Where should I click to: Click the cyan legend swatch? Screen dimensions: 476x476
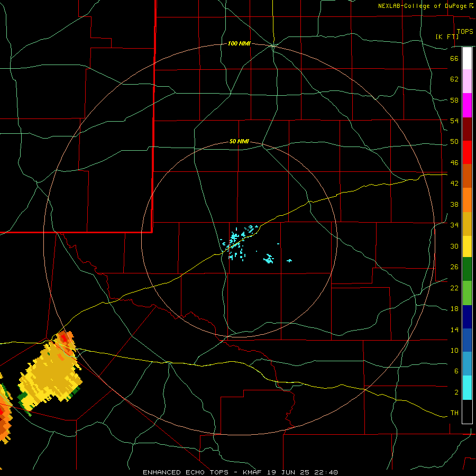pyautogui.click(x=467, y=388)
